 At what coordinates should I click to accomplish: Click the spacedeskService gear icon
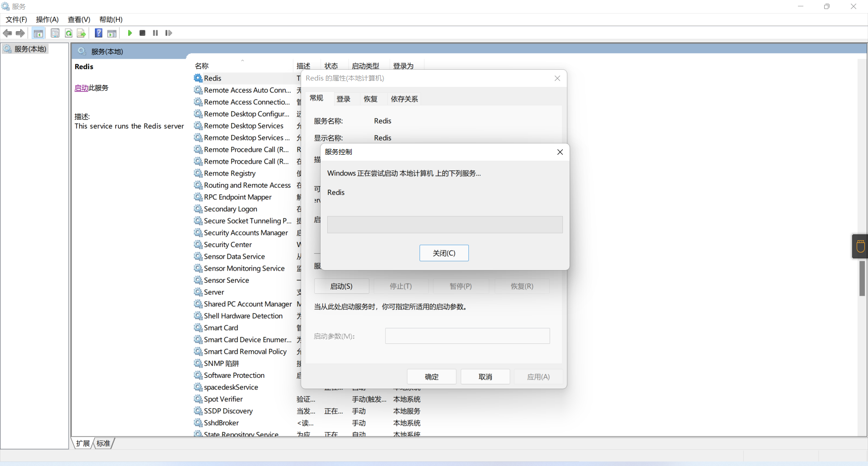(x=198, y=387)
